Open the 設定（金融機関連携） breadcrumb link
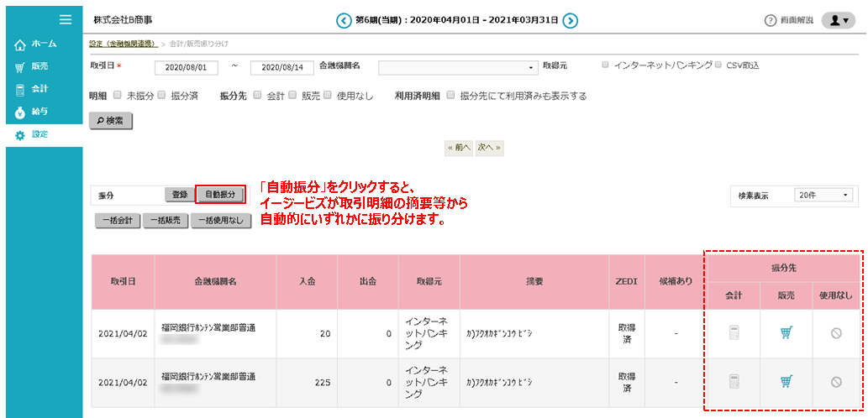The height and width of the screenshot is (418, 868). click(123, 43)
